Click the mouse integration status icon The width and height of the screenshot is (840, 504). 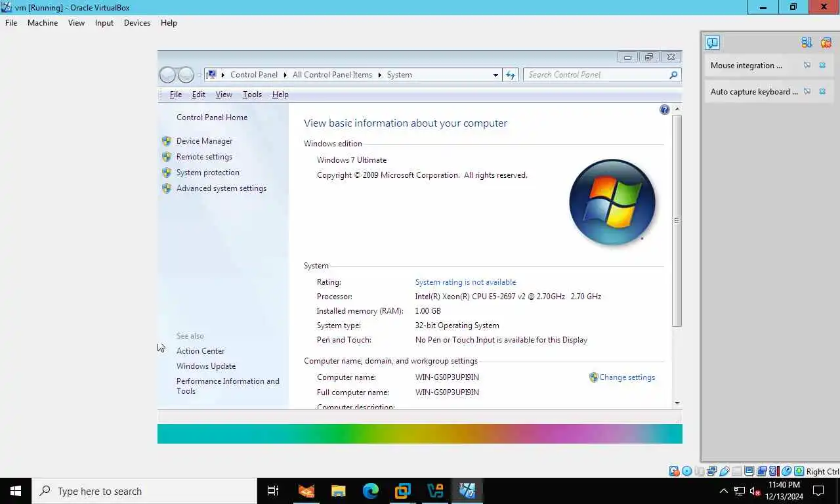[786, 471]
